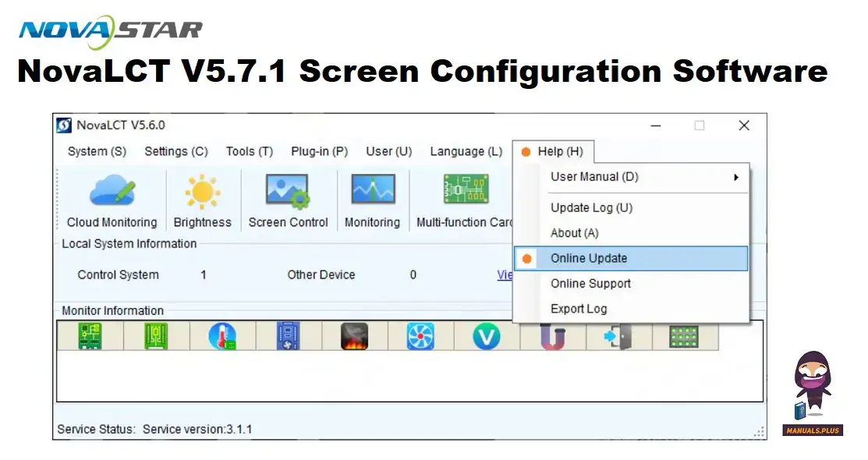Click the green receiving card chip icon

[x=156, y=336]
